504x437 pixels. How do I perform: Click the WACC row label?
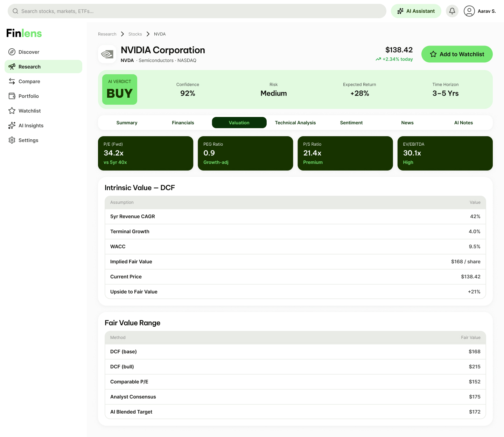(118, 247)
